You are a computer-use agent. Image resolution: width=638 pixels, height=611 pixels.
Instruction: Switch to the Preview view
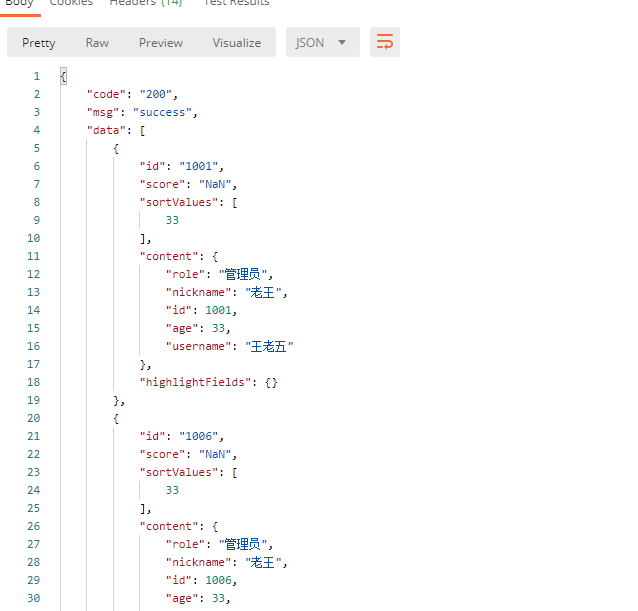161,43
